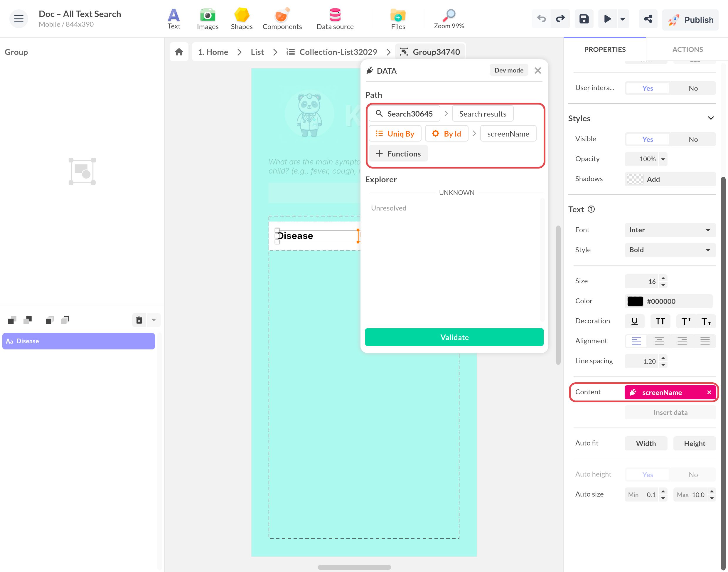Collapse the Styles section chevron
Image resolution: width=728 pixels, height=572 pixels.
click(711, 118)
